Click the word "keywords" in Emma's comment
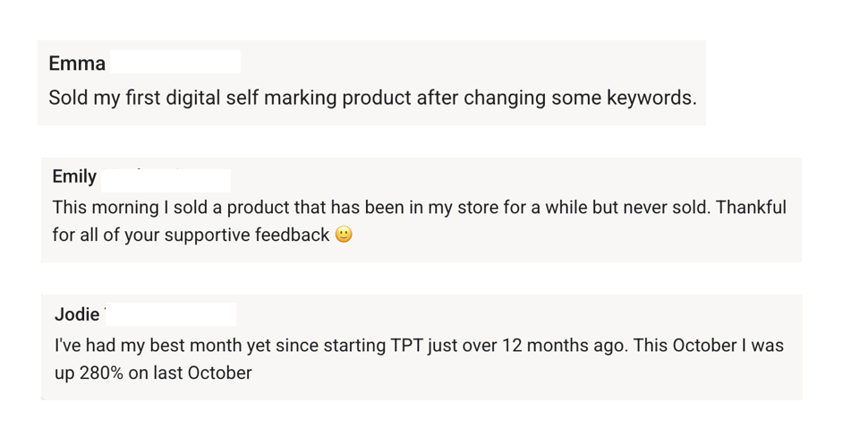 tap(650, 98)
